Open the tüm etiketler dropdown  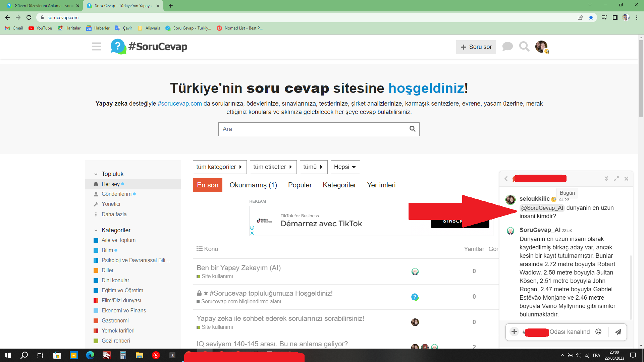click(273, 167)
